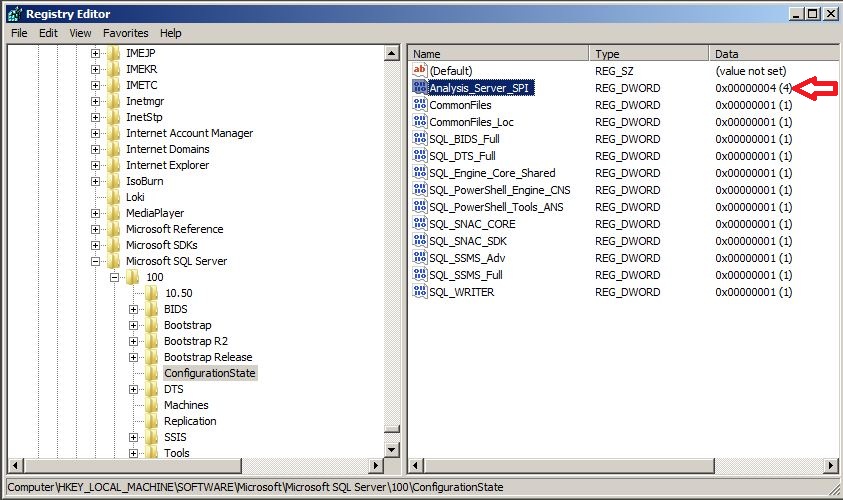
Task: Select the Inetmgr key
Action: coord(145,101)
